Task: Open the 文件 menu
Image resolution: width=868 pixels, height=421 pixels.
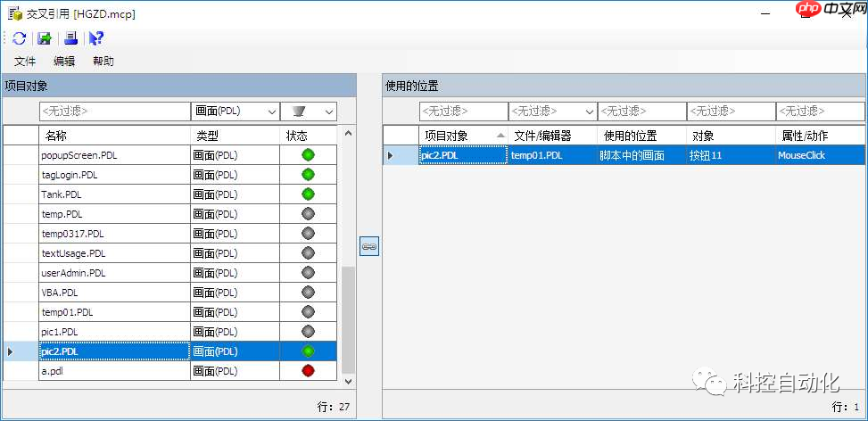Action: [25, 62]
